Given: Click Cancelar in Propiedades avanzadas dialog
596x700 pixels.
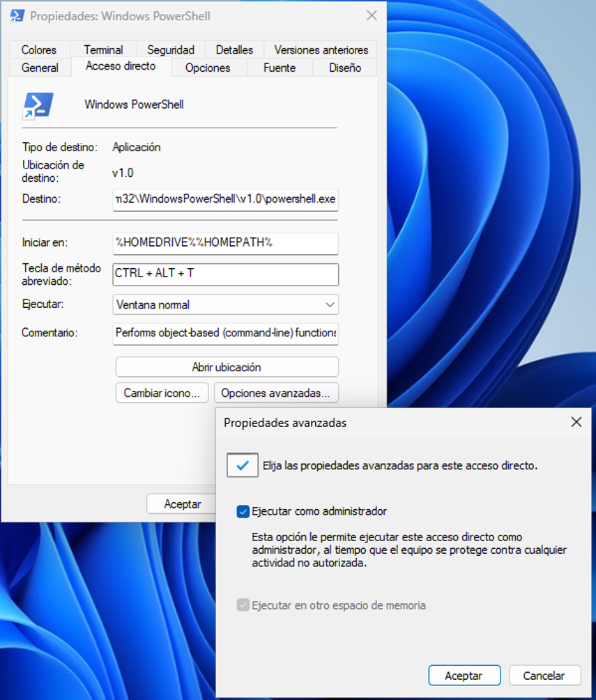Looking at the screenshot, I should pos(544,676).
